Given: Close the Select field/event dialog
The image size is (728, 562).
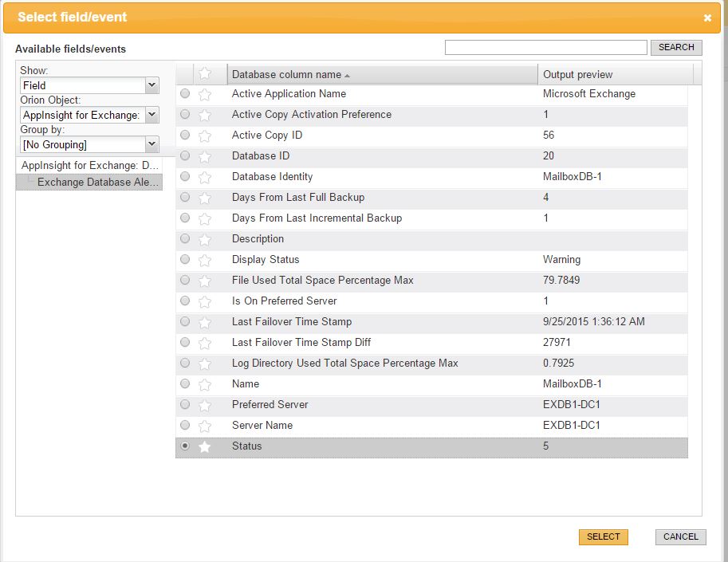Looking at the screenshot, I should 707,18.
